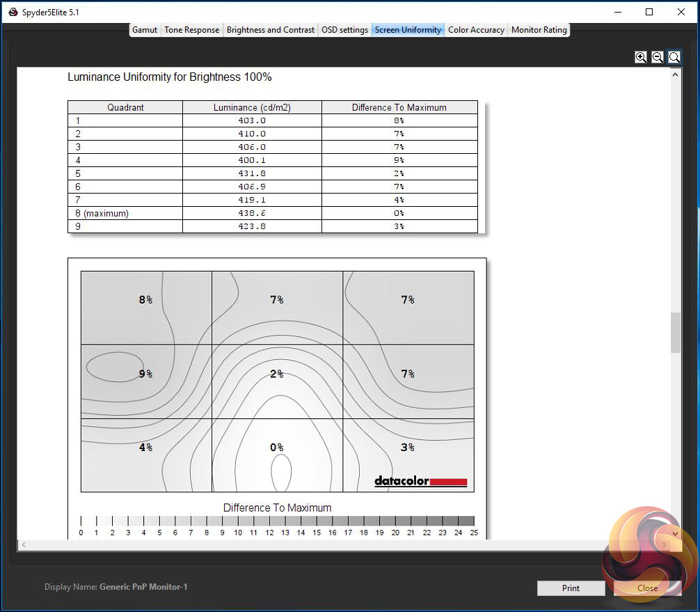
Task: Click the 431.8 luminance value
Action: coord(252,173)
